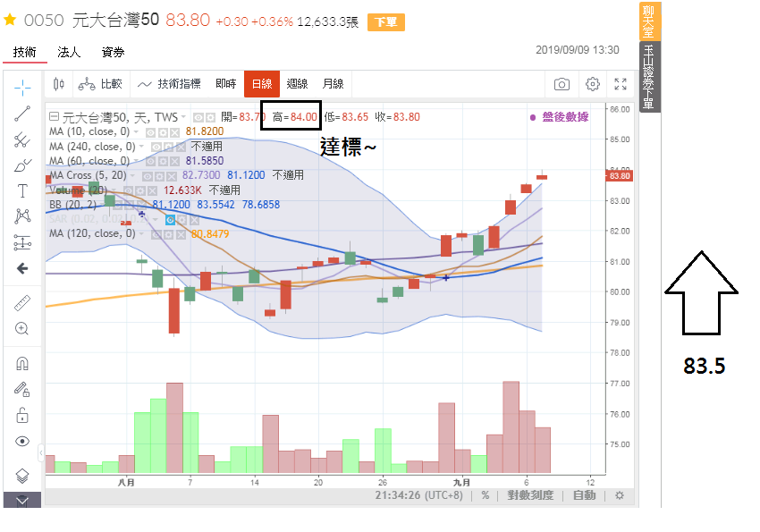The height and width of the screenshot is (532, 760).
Task: Hide the MA (10, close, 0) indicator
Action: 151,132
